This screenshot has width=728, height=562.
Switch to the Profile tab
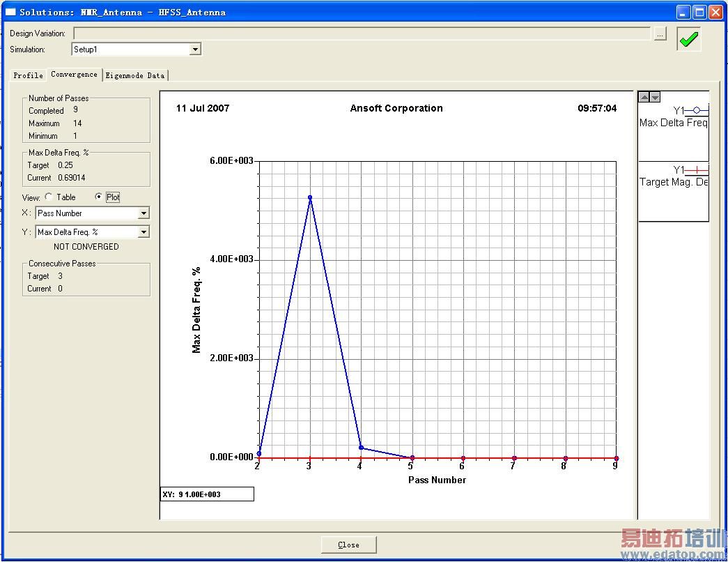pyautogui.click(x=28, y=75)
